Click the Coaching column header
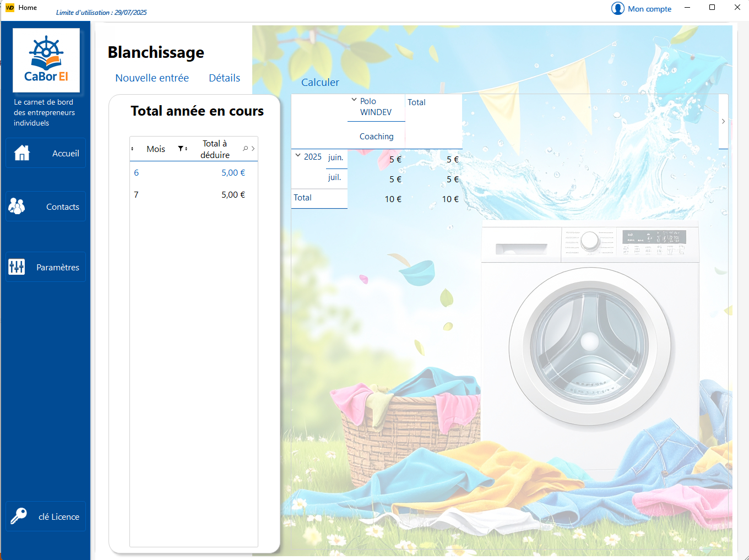The width and height of the screenshot is (749, 560). pos(376,137)
